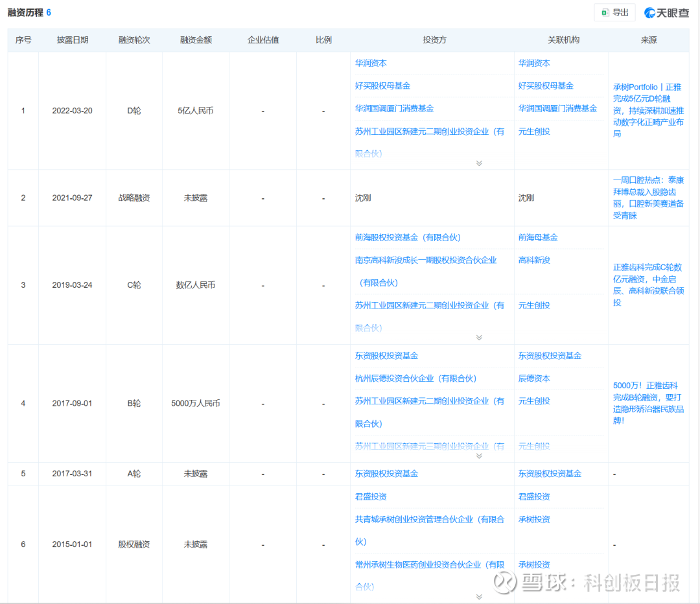Open 君盛投资 investor link

(x=371, y=496)
